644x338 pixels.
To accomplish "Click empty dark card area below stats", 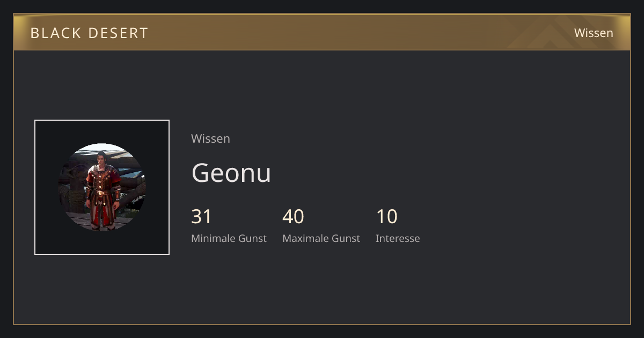I will coord(322,284).
